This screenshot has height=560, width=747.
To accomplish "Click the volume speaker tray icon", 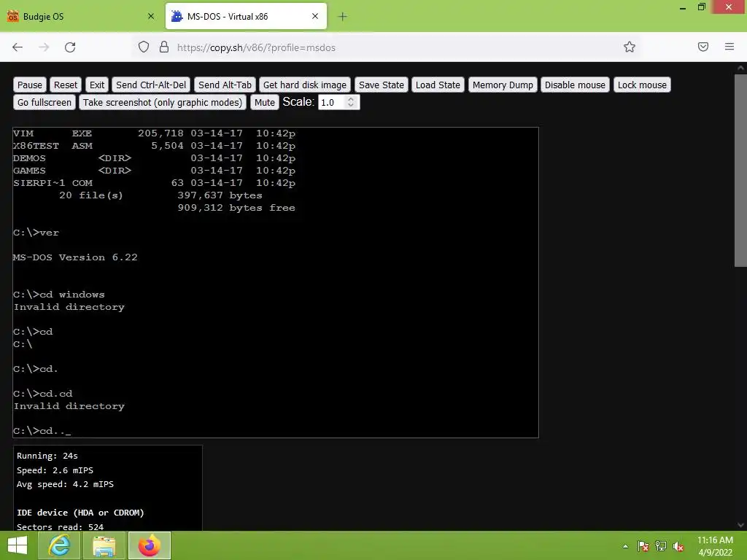I will click(x=678, y=546).
